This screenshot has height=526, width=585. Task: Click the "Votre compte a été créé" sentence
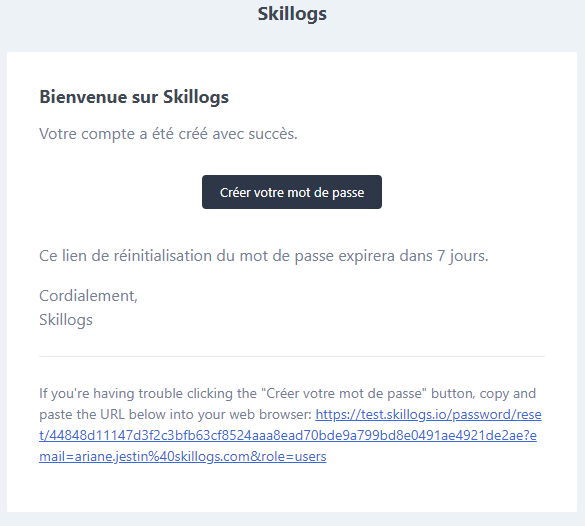click(168, 134)
